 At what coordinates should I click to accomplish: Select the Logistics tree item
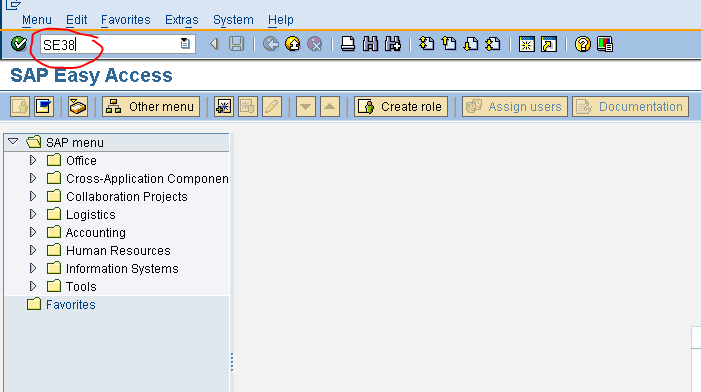coord(90,215)
